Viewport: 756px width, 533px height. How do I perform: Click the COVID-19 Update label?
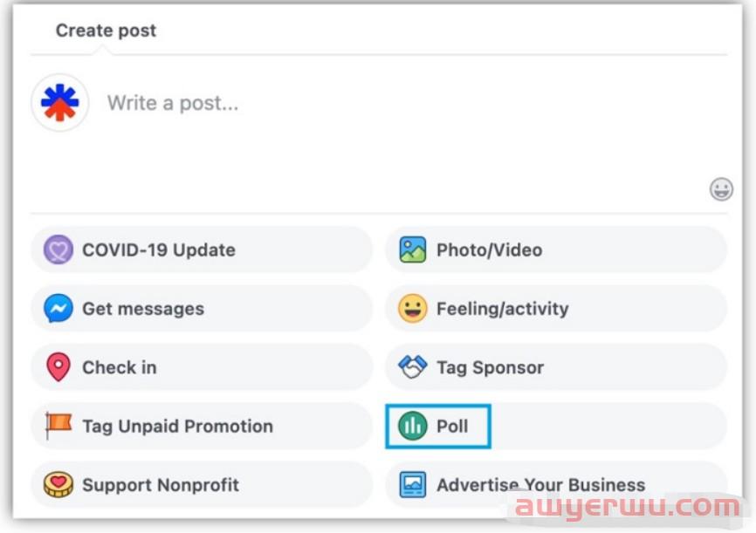tap(159, 249)
